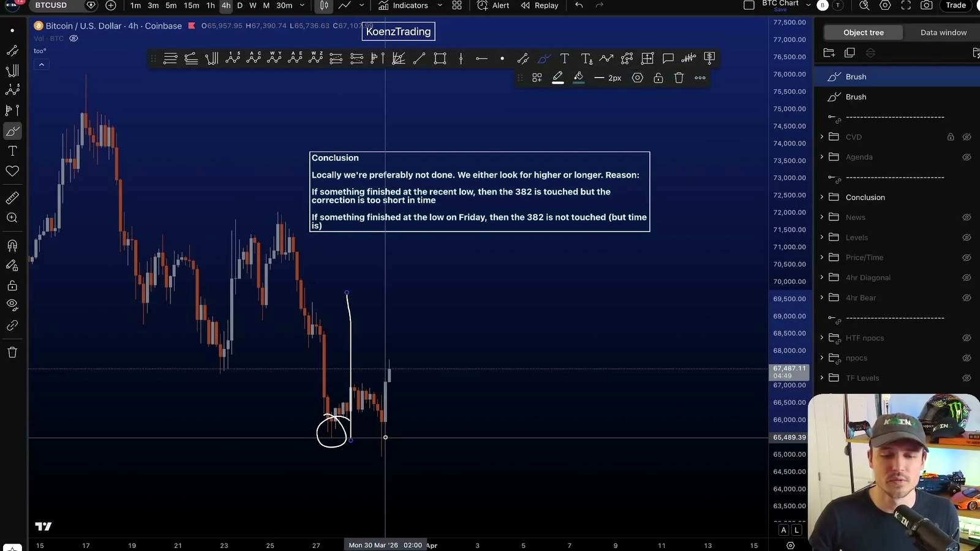Change brush line color swatch
Screen dimensions: 980x551
557,78
